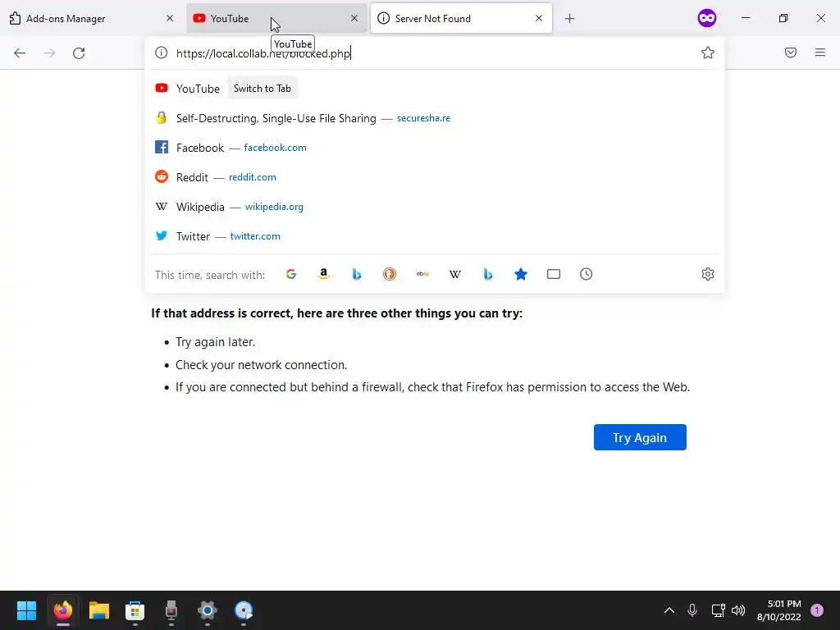The width and height of the screenshot is (840, 630).
Task: Choose the Facebook suggestion
Action: [434, 148]
